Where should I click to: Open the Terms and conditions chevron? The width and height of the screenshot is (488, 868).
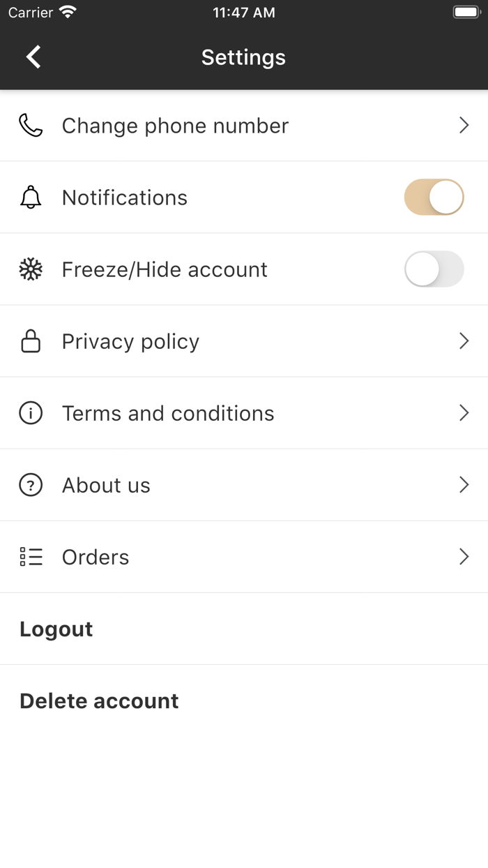click(464, 413)
